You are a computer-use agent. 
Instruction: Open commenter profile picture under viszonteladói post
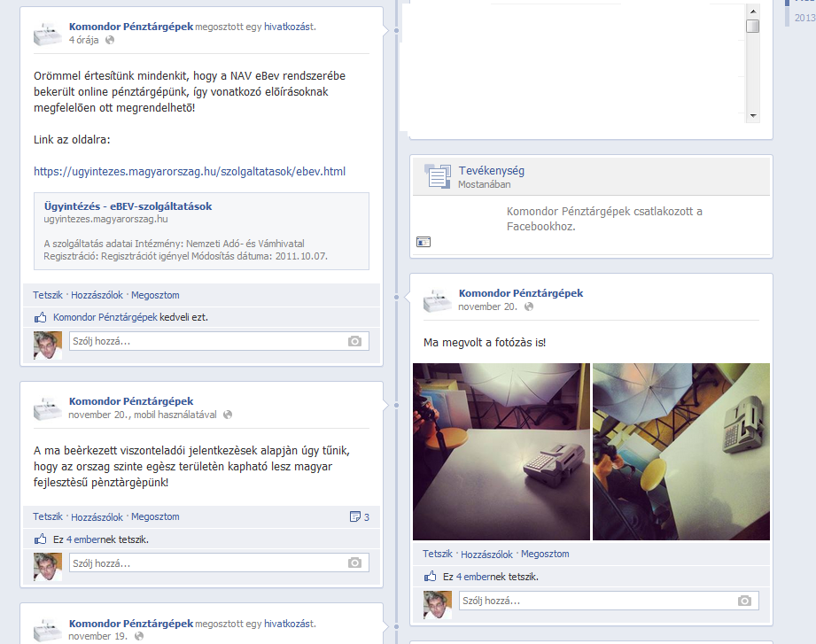(47, 567)
